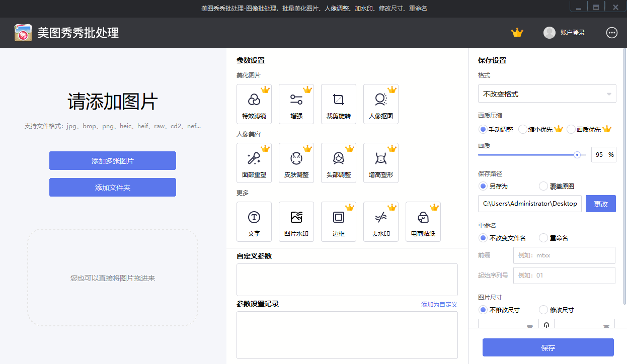Select 覆盖原图 overwrite original option
Image resolution: width=627 pixels, height=364 pixels.
[557, 186]
